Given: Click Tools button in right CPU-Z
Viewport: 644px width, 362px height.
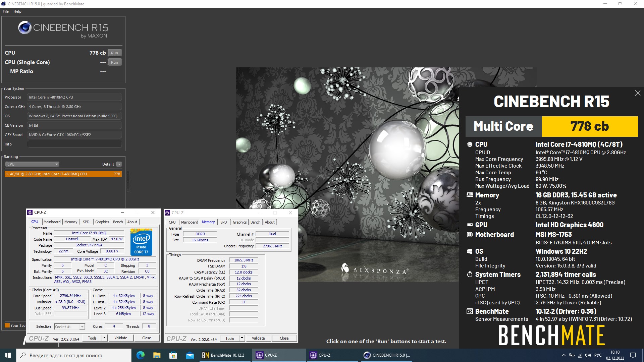Looking at the screenshot, I should click(x=230, y=338).
